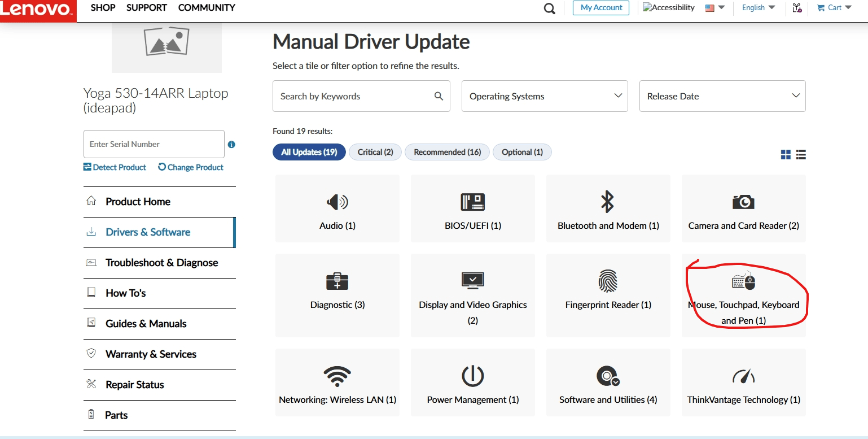Expand the Operating Systems dropdown
Viewport: 868px width, 439px height.
545,96
